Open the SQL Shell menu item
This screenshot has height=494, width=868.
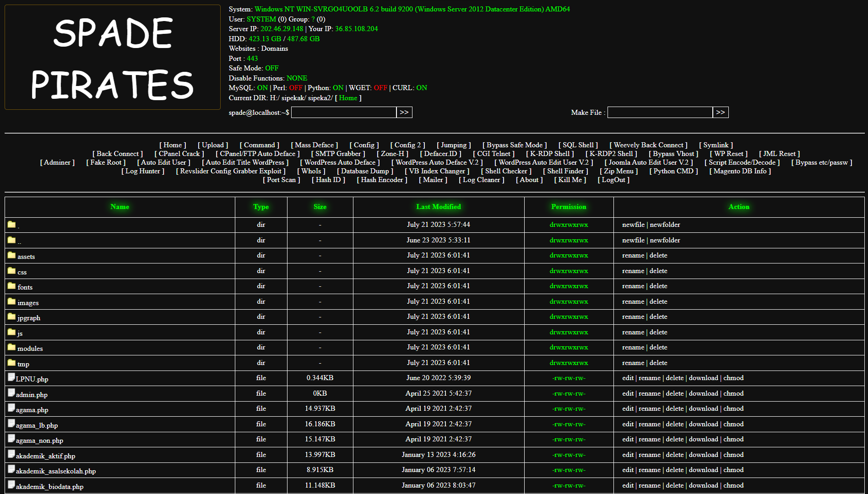(x=578, y=145)
